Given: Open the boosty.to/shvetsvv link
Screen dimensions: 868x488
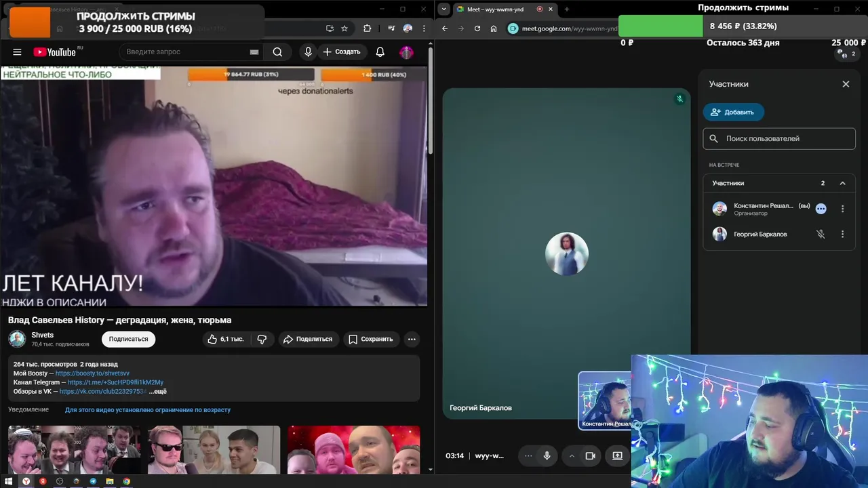Looking at the screenshot, I should (92, 373).
